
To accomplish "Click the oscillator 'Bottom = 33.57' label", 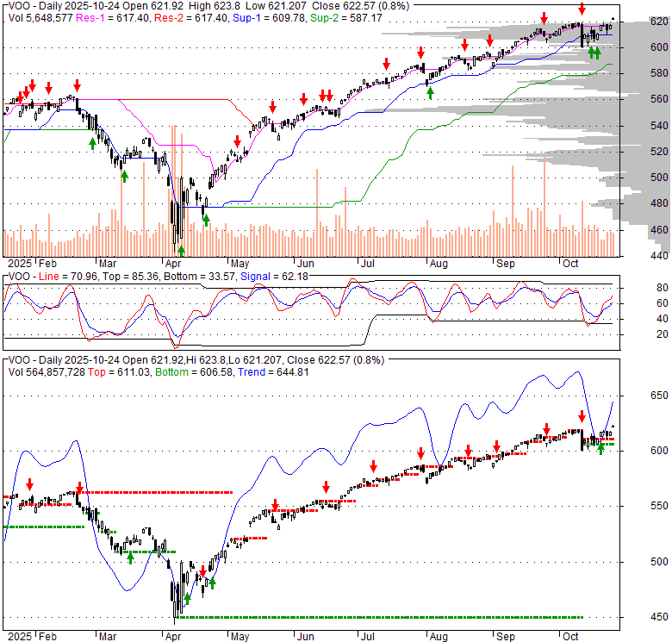I will pos(199,277).
